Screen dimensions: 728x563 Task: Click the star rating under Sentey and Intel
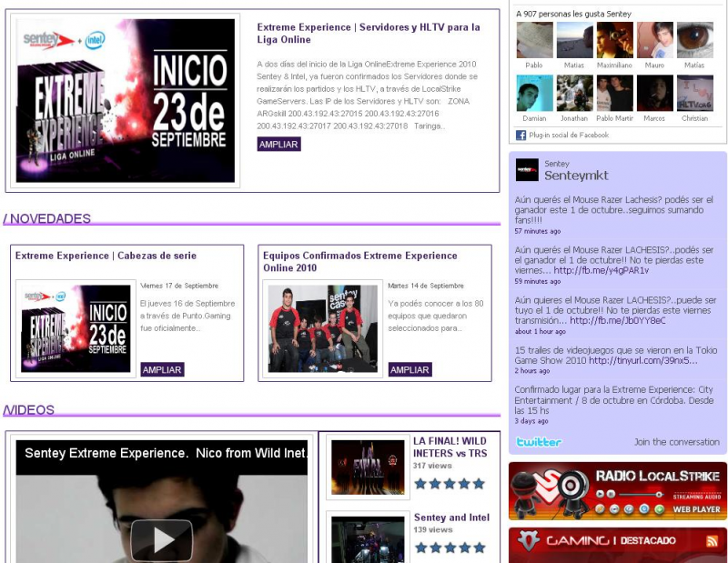point(450,548)
